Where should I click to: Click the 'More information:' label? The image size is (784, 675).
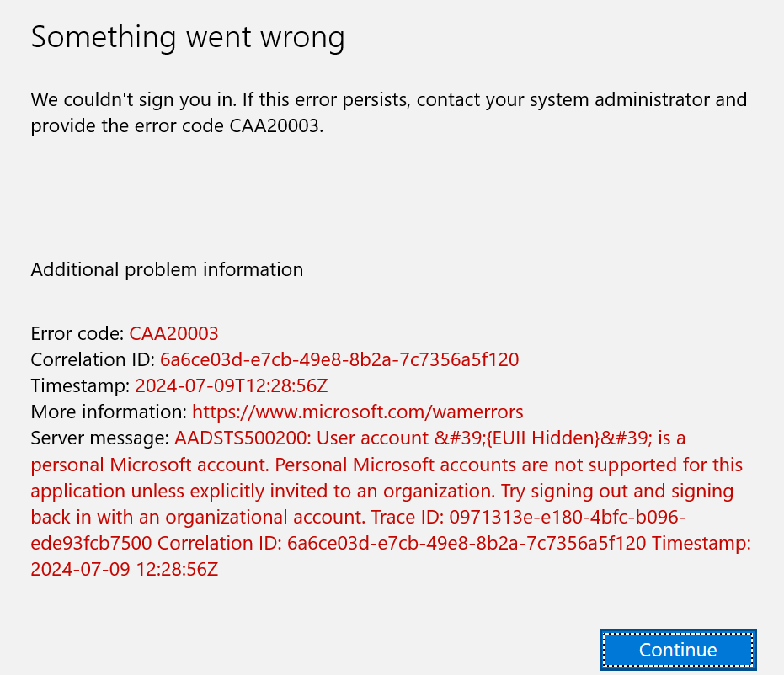[x=109, y=412]
